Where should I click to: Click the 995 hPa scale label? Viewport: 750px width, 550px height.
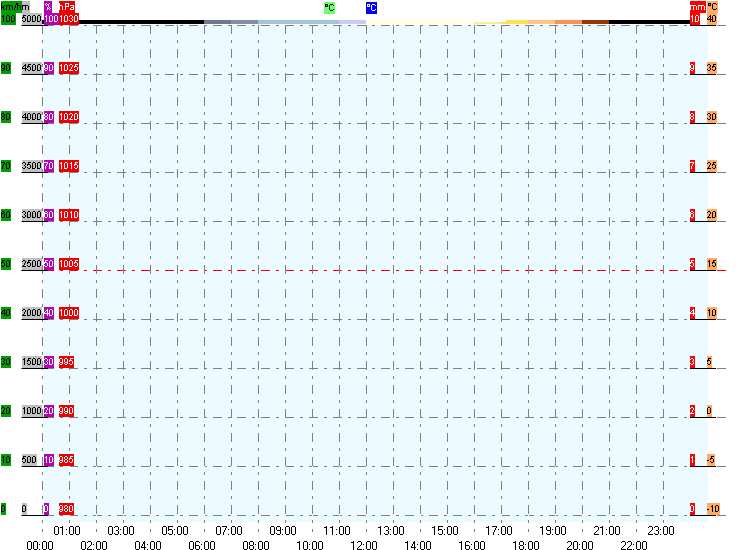(66, 362)
